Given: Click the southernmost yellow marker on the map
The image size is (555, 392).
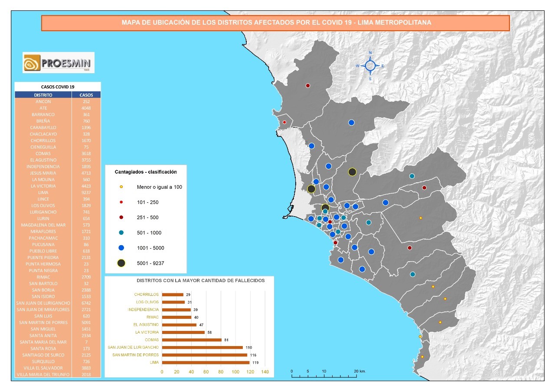Looking at the screenshot, I should tap(422, 357).
